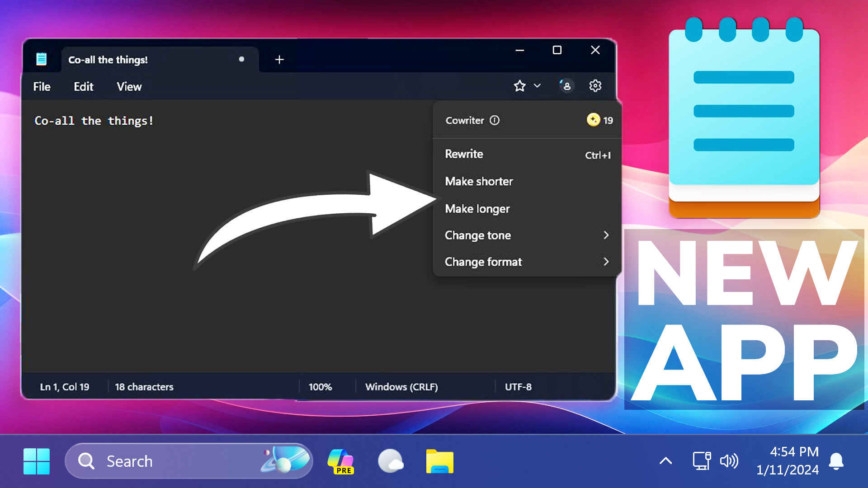Screen dimensions: 868x488
Task: Click the taskbar Search box
Action: (189, 461)
